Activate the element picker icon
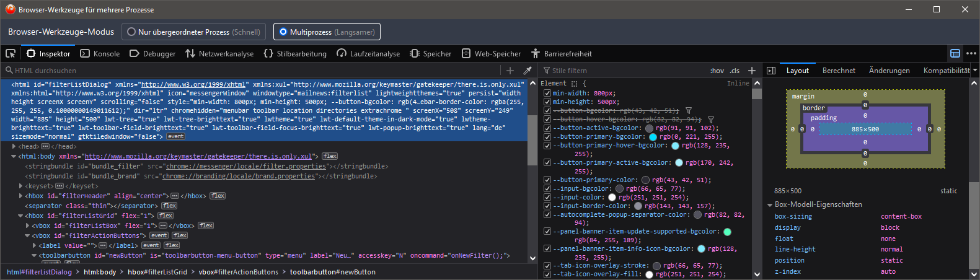 [11, 54]
